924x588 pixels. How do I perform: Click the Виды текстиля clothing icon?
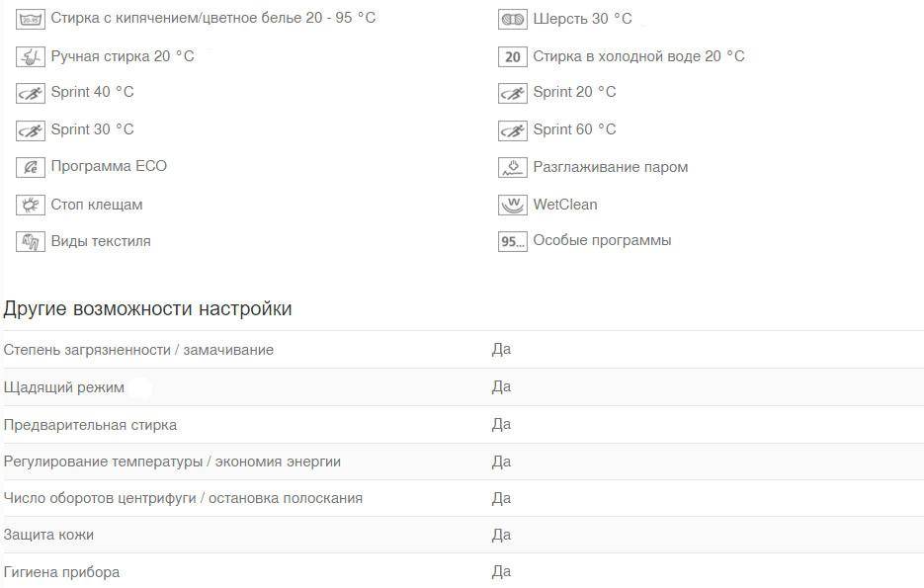click(x=30, y=241)
